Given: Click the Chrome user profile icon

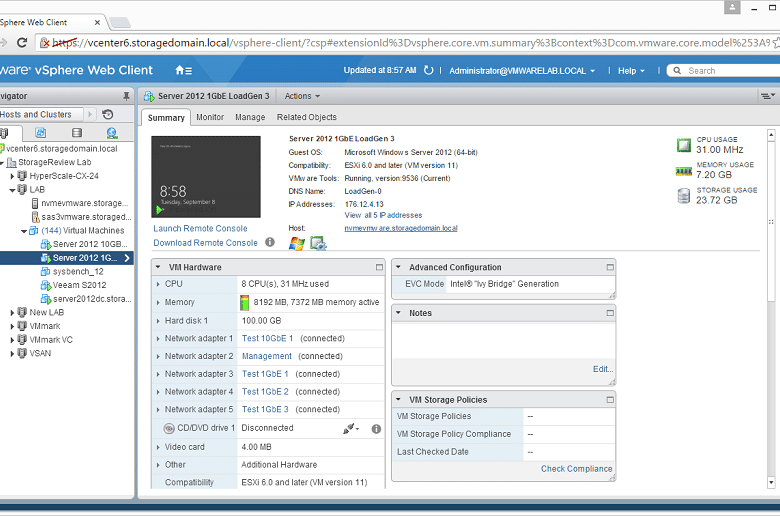Looking at the screenshot, I should coord(732,7).
